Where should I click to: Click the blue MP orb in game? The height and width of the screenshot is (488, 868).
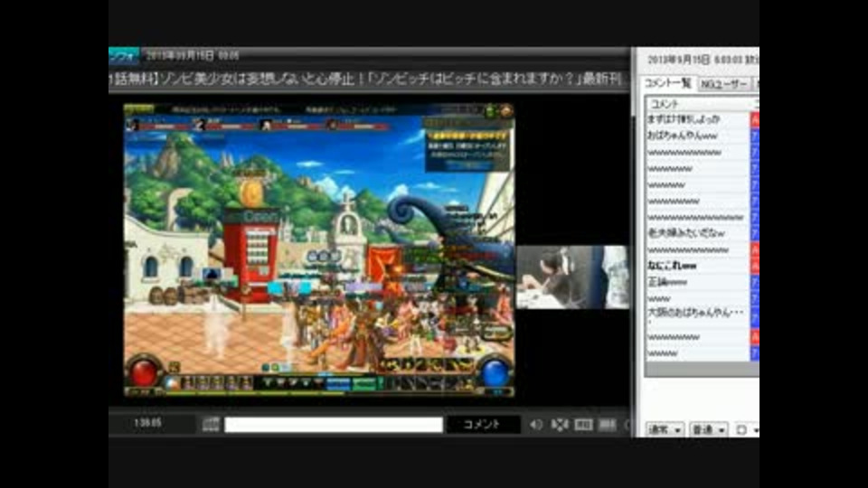495,372
